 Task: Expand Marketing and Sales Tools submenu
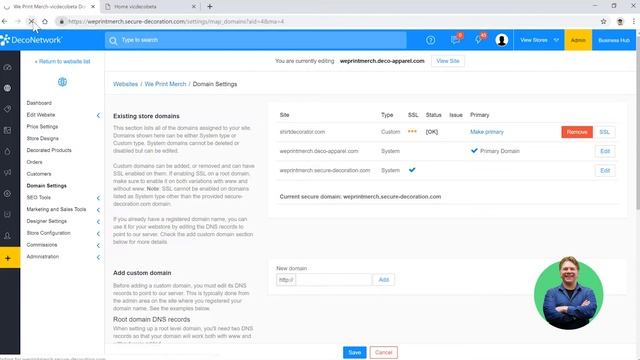coord(98,210)
